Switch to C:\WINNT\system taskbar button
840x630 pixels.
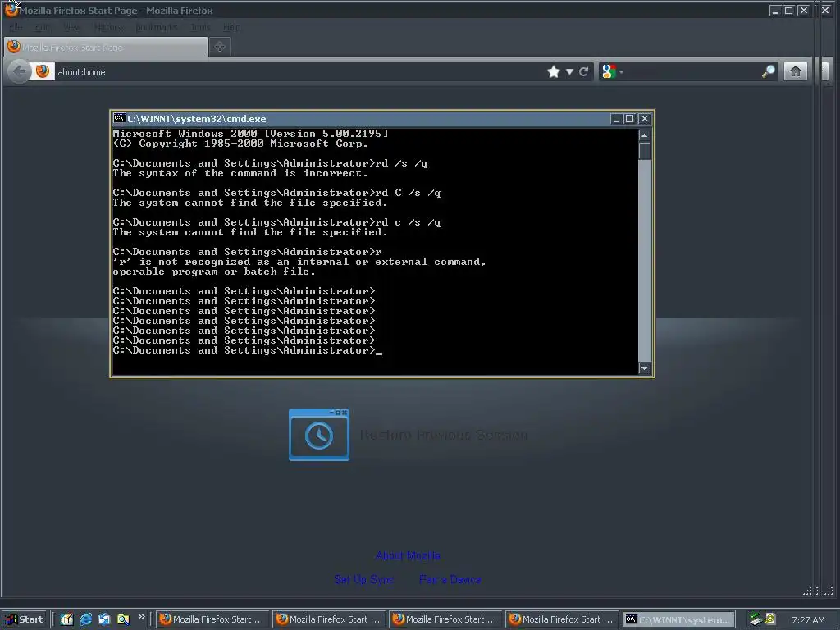(678, 619)
